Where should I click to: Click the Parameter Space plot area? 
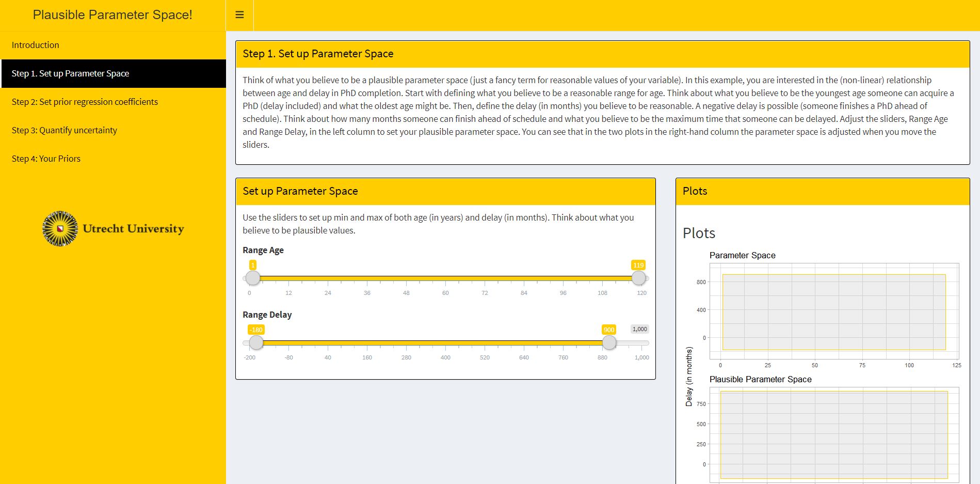point(833,311)
